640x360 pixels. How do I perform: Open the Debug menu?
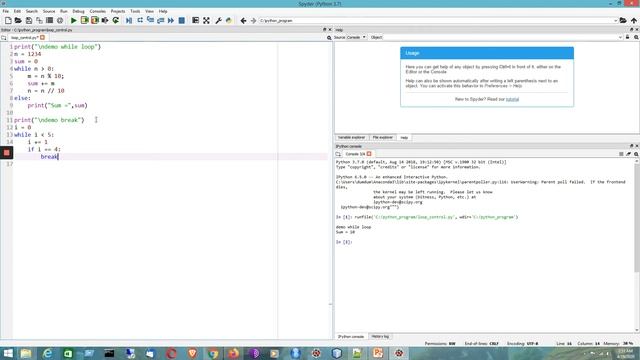click(78, 11)
